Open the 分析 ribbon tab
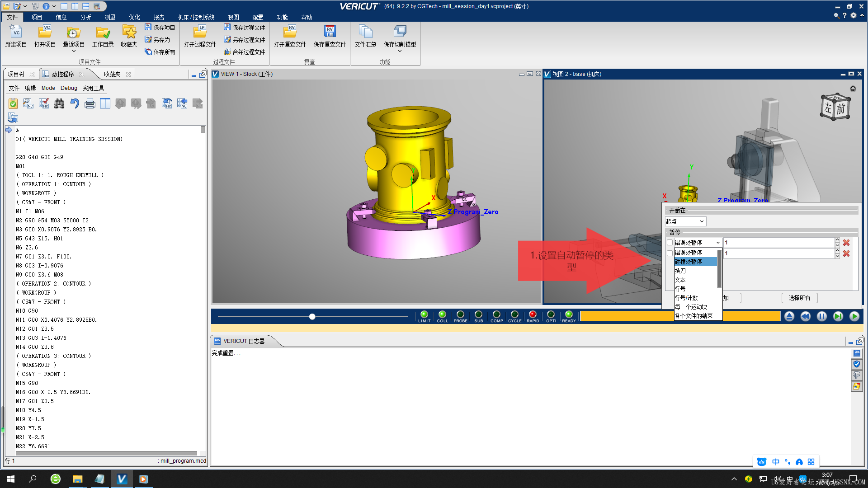This screenshot has height=488, width=868. tap(85, 17)
